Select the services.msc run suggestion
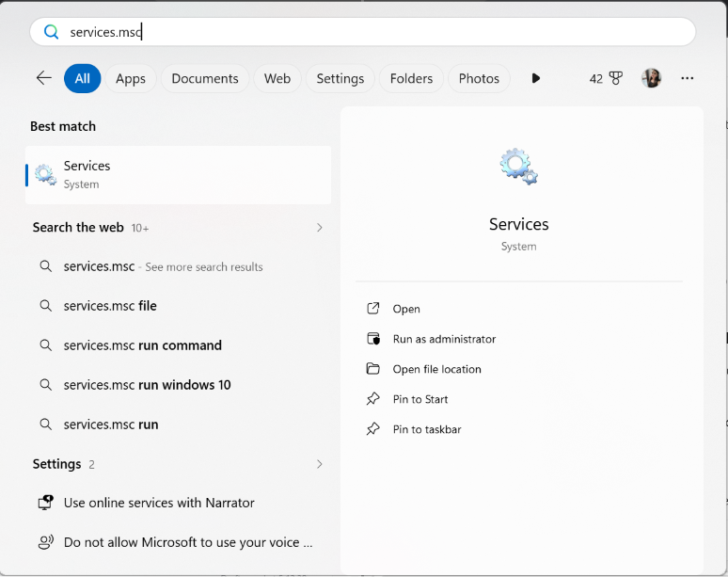This screenshot has width=728, height=577. coord(179,425)
